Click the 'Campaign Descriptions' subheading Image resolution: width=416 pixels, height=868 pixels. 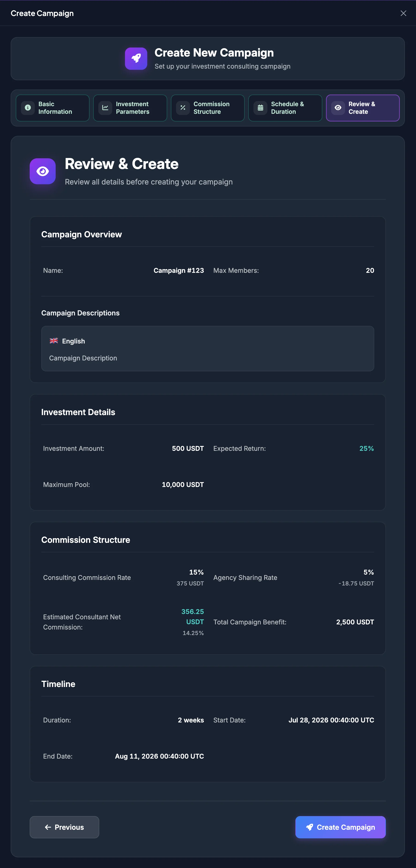pyautogui.click(x=80, y=313)
